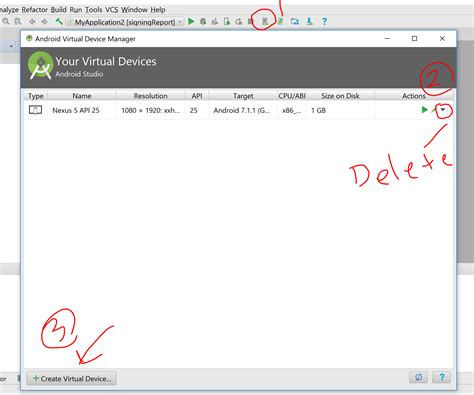The width and height of the screenshot is (474, 395).
Task: Close the Android Virtual Device Manager window
Action: (442, 39)
